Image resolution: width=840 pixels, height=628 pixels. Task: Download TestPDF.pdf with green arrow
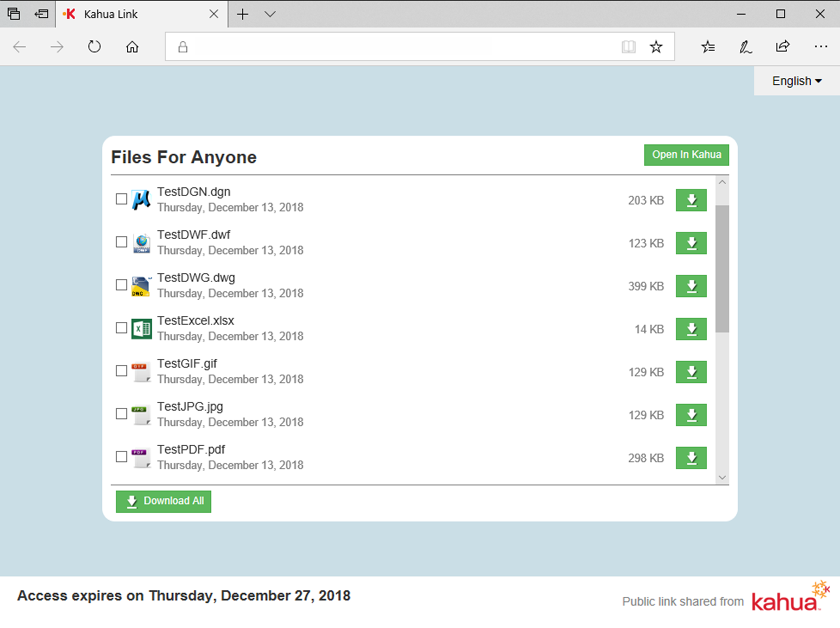pyautogui.click(x=691, y=458)
